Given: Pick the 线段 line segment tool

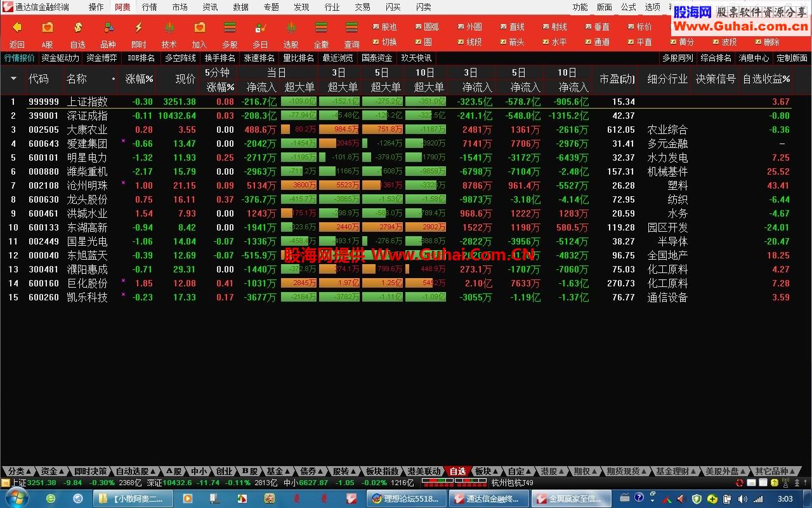Looking at the screenshot, I should [469, 42].
